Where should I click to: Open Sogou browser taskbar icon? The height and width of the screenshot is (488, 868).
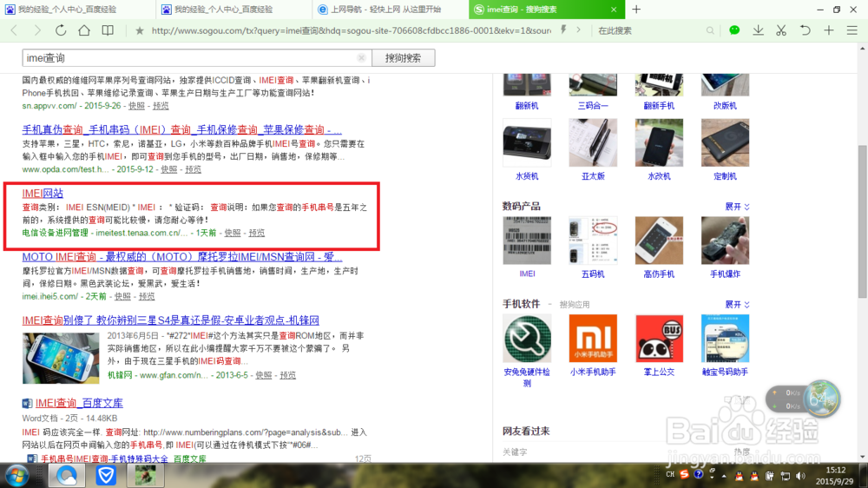(x=67, y=476)
